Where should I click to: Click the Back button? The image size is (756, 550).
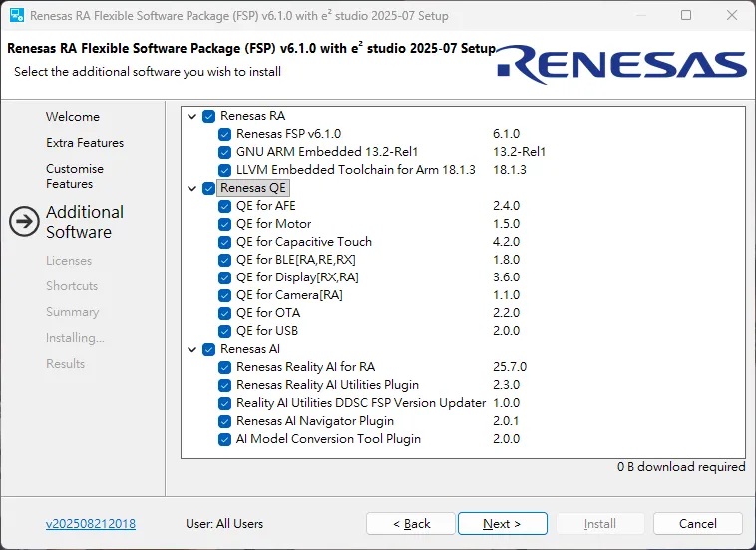coord(411,524)
